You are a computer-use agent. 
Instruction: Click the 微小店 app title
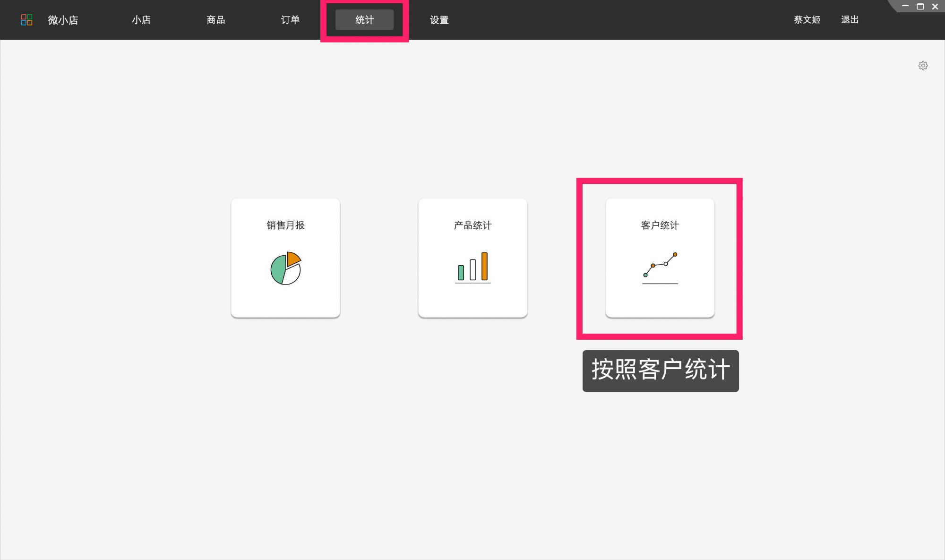[x=62, y=20]
